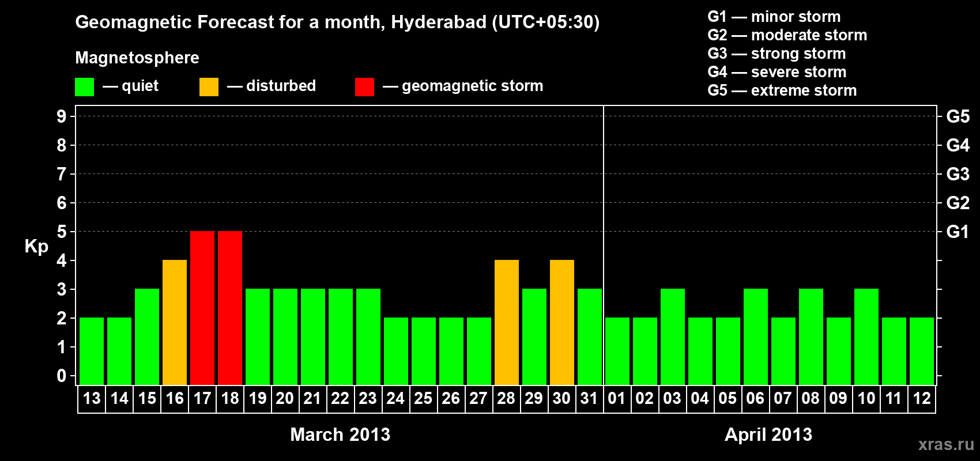Screen dimensions: 980x461
Task: Click the red geomagnetic storm legend swatch
Action: [365, 87]
